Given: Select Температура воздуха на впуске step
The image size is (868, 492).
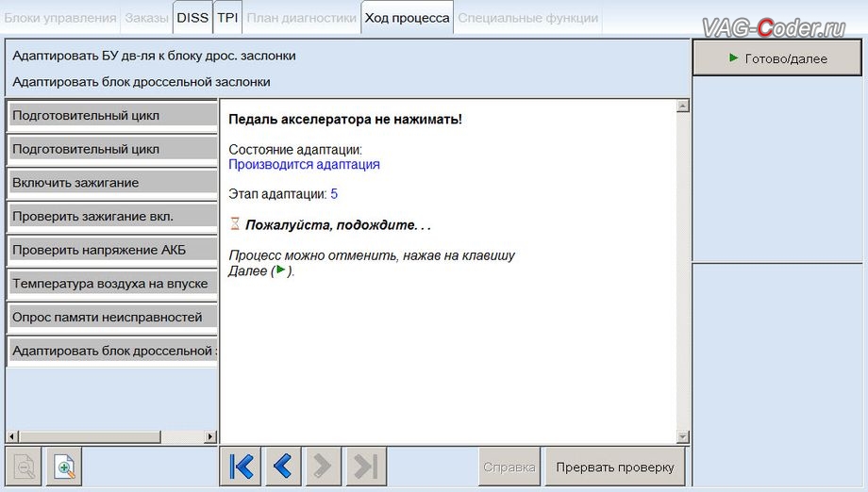Looking at the screenshot, I should click(x=112, y=284).
